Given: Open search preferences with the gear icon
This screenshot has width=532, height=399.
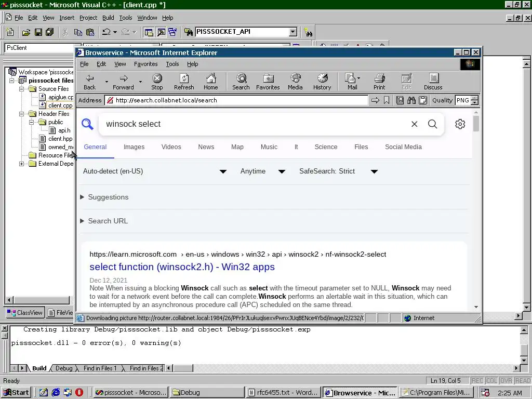Looking at the screenshot, I should (460, 124).
